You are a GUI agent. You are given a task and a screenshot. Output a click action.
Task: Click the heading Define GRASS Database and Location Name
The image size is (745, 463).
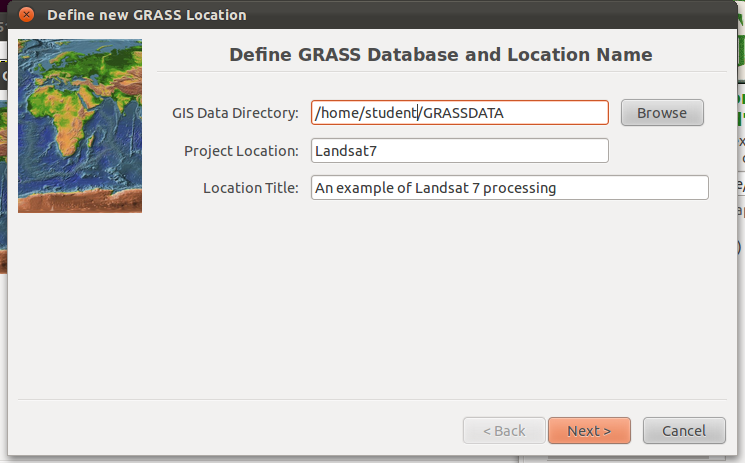click(x=441, y=55)
